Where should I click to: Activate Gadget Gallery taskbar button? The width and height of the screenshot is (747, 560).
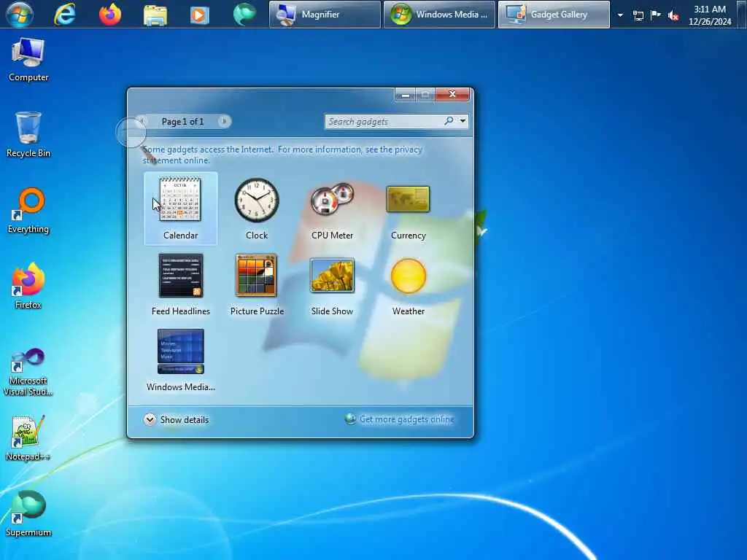pos(554,15)
